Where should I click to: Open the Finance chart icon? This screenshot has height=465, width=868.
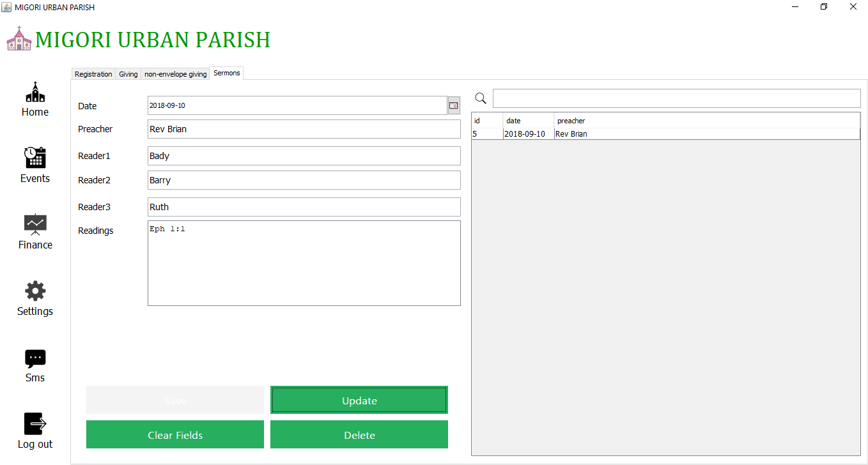click(35, 224)
